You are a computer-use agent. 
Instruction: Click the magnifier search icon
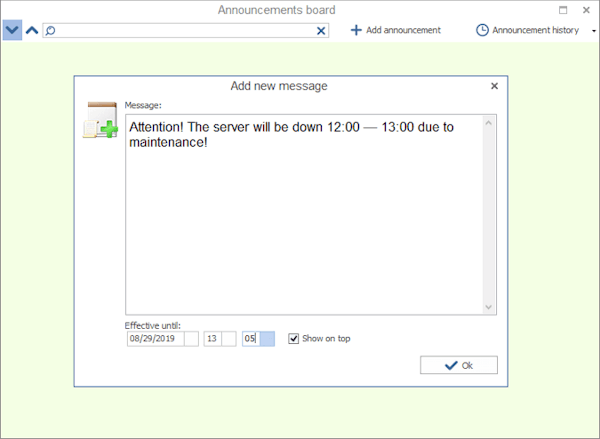coord(51,31)
